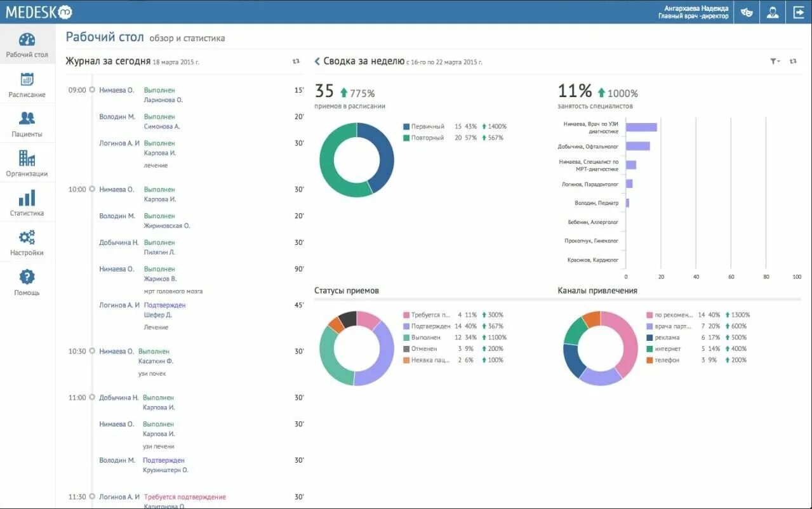Click the 11% занятость специалистов value

tap(575, 91)
